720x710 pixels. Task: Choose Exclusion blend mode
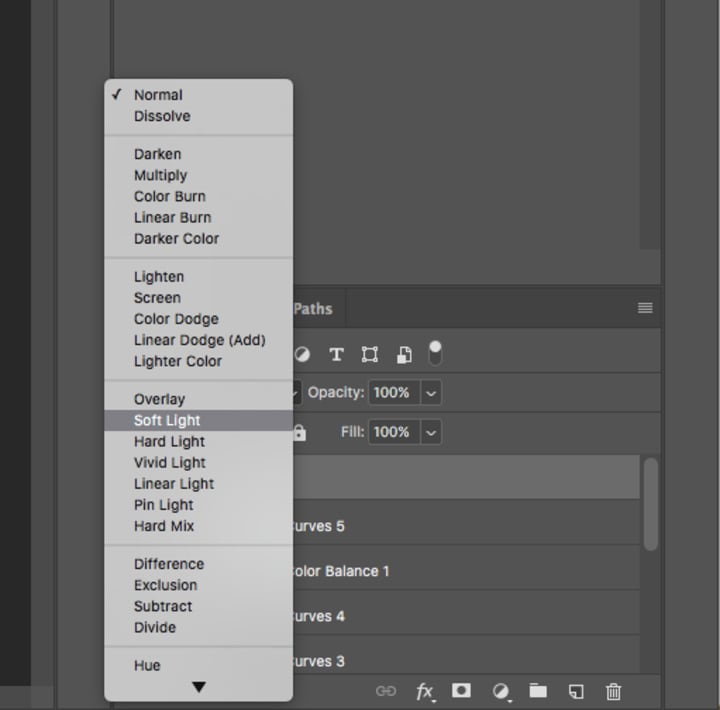tap(198, 586)
